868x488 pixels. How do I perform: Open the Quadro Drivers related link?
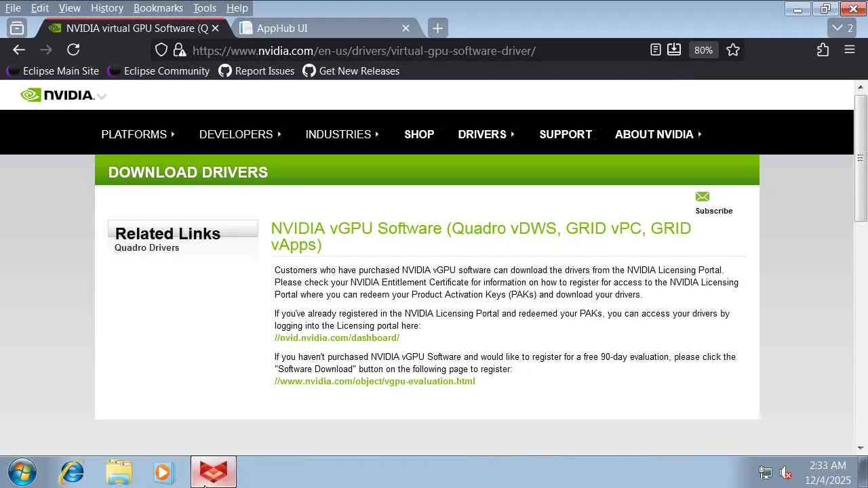pyautogui.click(x=147, y=247)
